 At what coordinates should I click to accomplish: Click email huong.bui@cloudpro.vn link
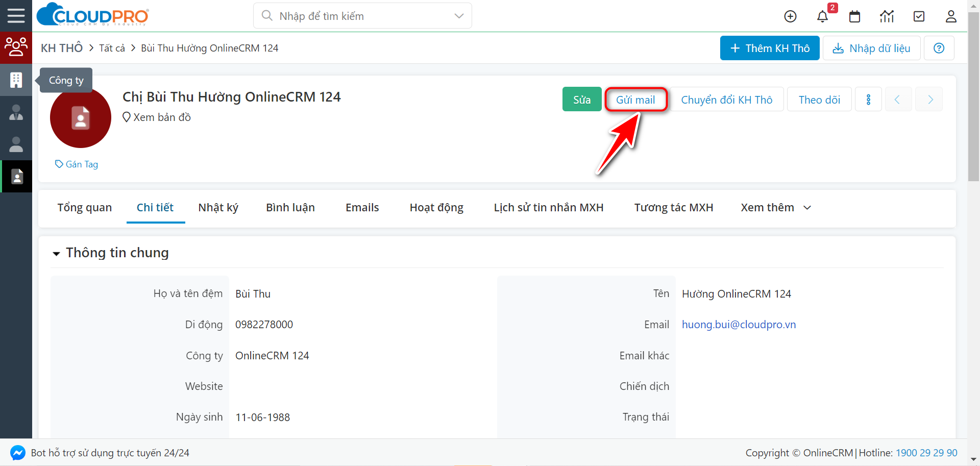(x=739, y=325)
